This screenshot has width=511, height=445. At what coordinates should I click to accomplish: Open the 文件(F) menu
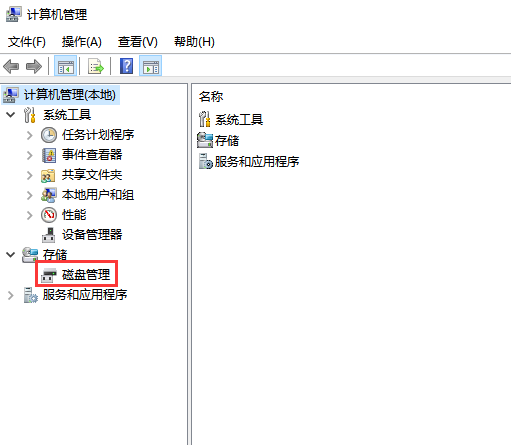point(27,42)
